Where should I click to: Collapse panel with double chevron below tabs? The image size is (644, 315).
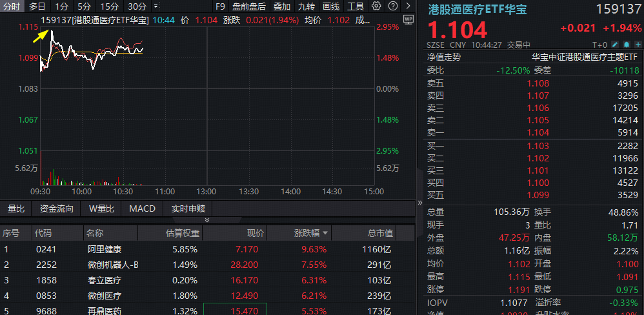tap(207, 220)
